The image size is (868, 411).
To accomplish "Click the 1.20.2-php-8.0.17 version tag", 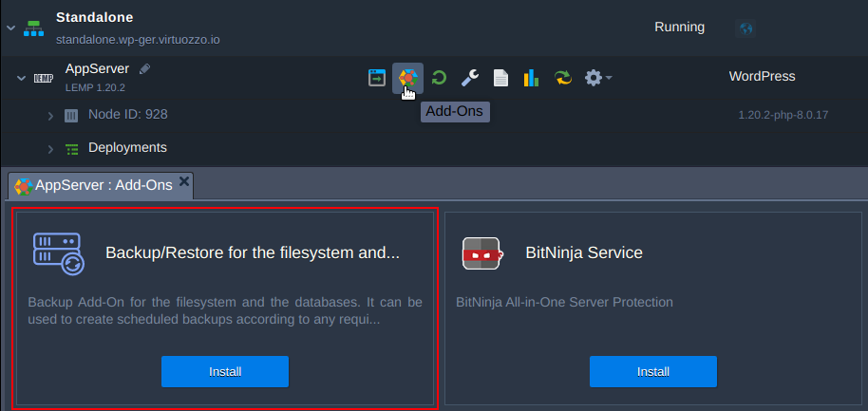I will [x=783, y=116].
